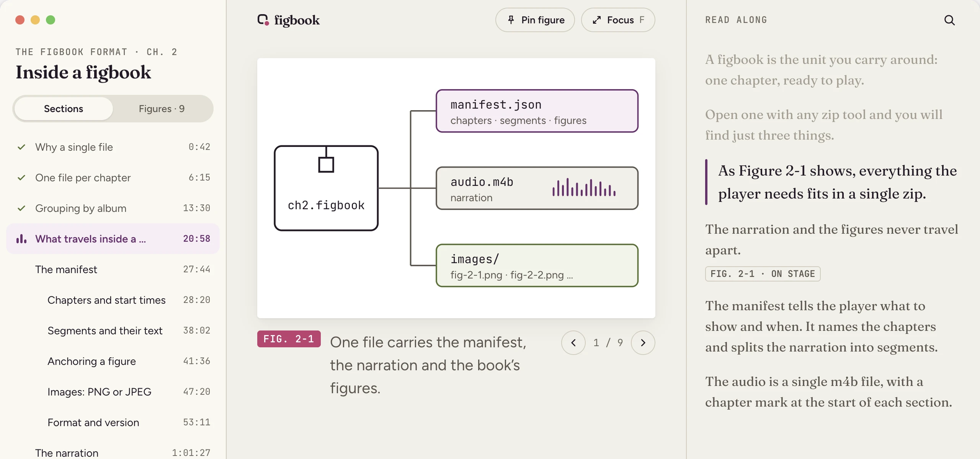Click the sentence 'The narration and the figures never'
Image resolution: width=980 pixels, height=459 pixels.
(x=831, y=239)
